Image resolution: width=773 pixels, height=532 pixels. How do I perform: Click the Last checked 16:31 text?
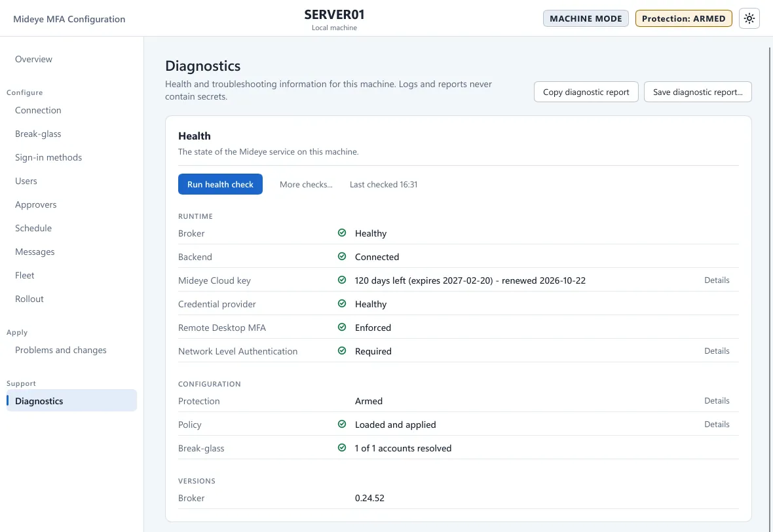[383, 184]
